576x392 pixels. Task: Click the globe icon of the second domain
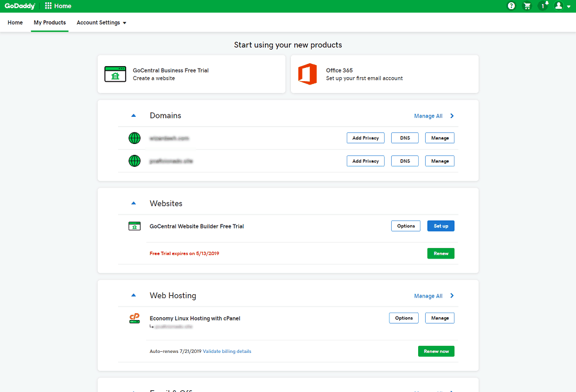pos(134,161)
